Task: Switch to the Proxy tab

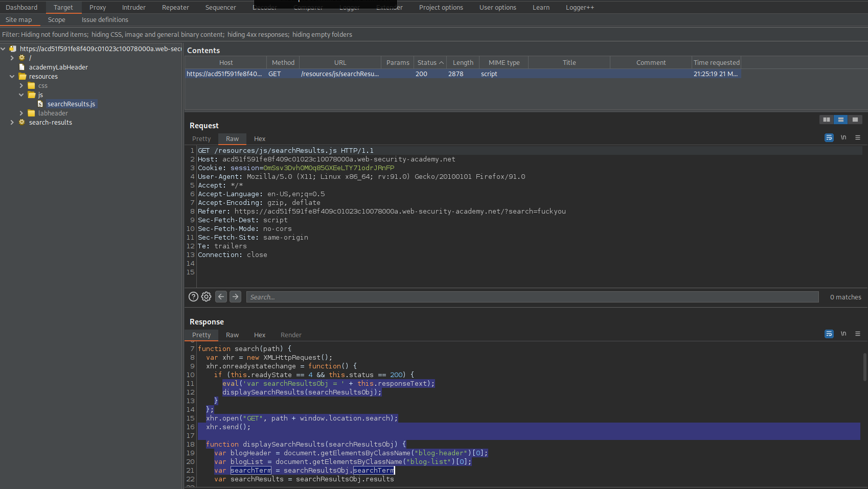Action: [98, 8]
